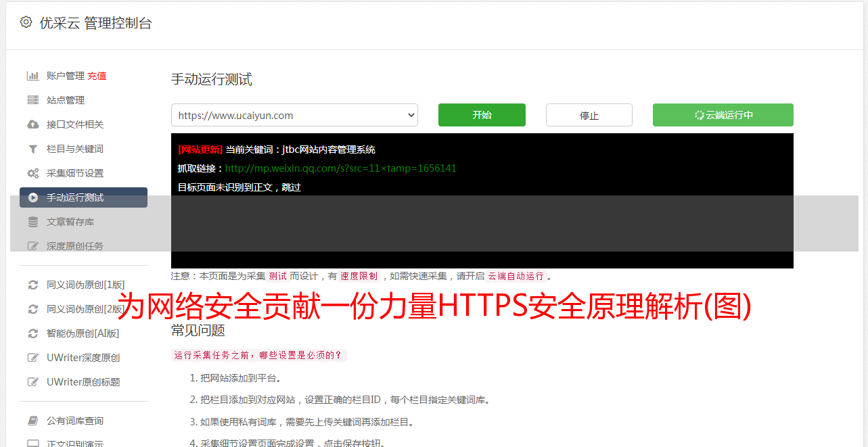Click the cloud upload icon for 接口文件相关
The image size is (868, 447).
pyautogui.click(x=32, y=124)
